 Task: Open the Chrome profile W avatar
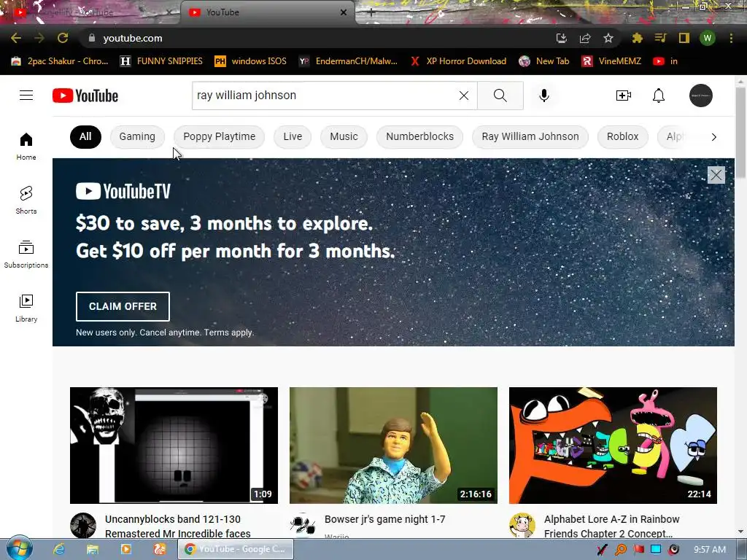pyautogui.click(x=708, y=38)
